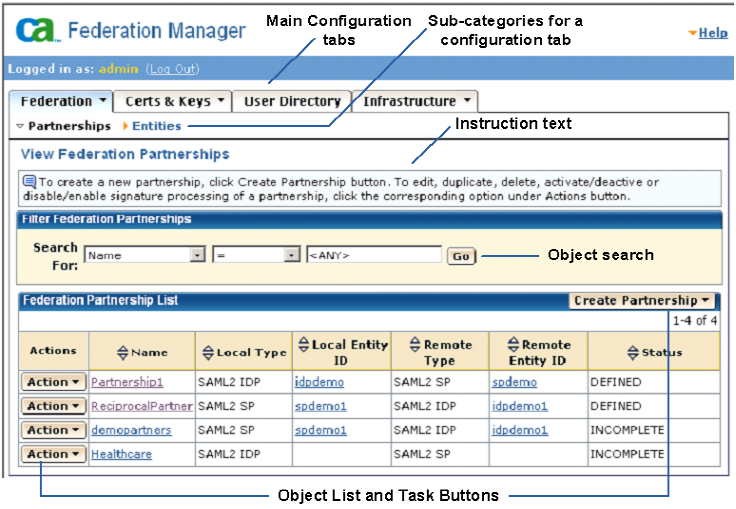Switch to the Certs & Keys tab
This screenshot has width=736, height=509.
[x=172, y=101]
